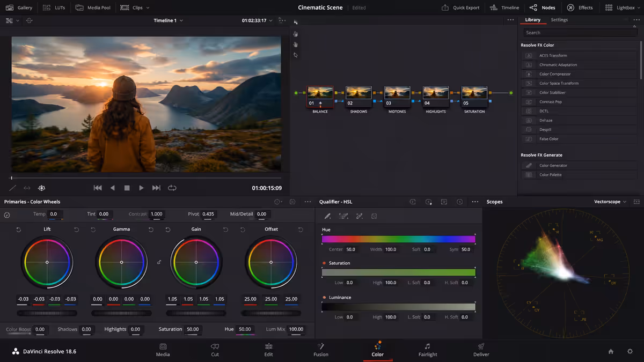Stop playback in the viewer
Image resolution: width=644 pixels, height=362 pixels.
pos(127,188)
